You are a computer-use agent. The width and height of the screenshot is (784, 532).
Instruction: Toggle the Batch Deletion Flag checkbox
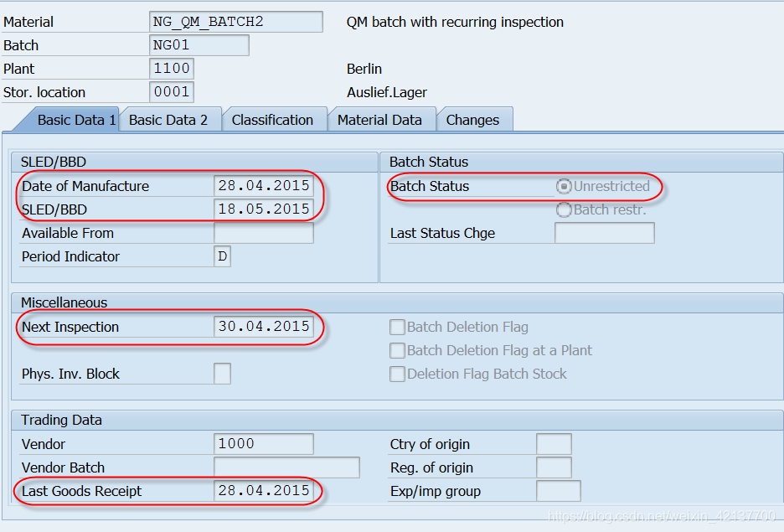pyautogui.click(x=397, y=327)
